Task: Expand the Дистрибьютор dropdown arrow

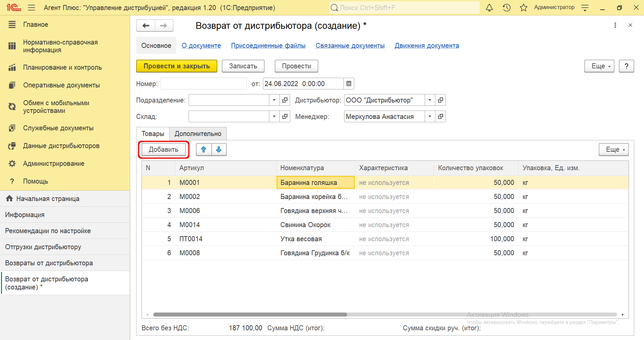Action: coord(430,100)
